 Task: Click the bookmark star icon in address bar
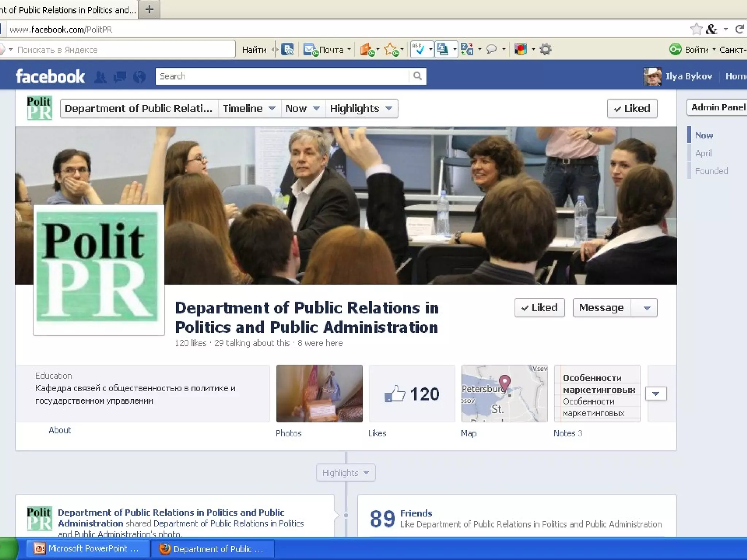(696, 29)
